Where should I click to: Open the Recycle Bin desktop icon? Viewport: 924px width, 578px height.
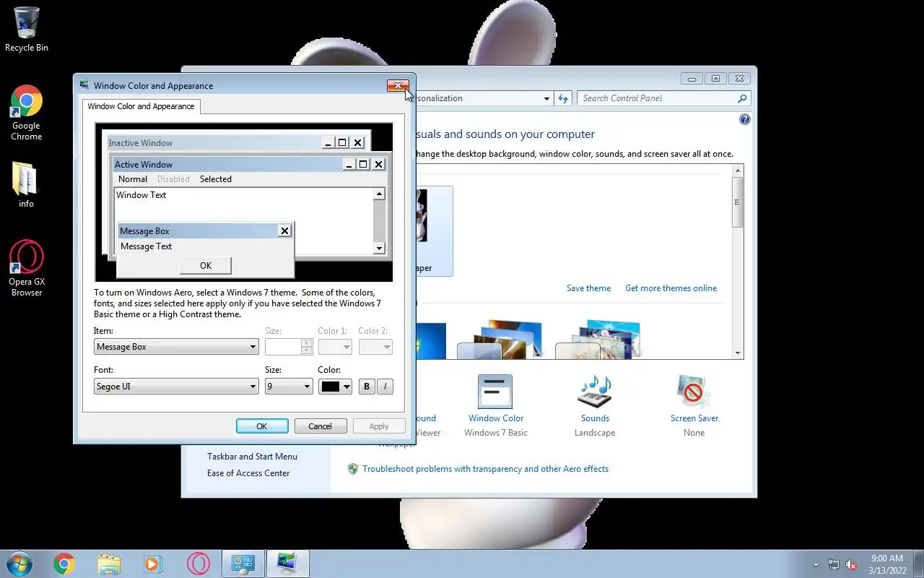pyautogui.click(x=27, y=29)
